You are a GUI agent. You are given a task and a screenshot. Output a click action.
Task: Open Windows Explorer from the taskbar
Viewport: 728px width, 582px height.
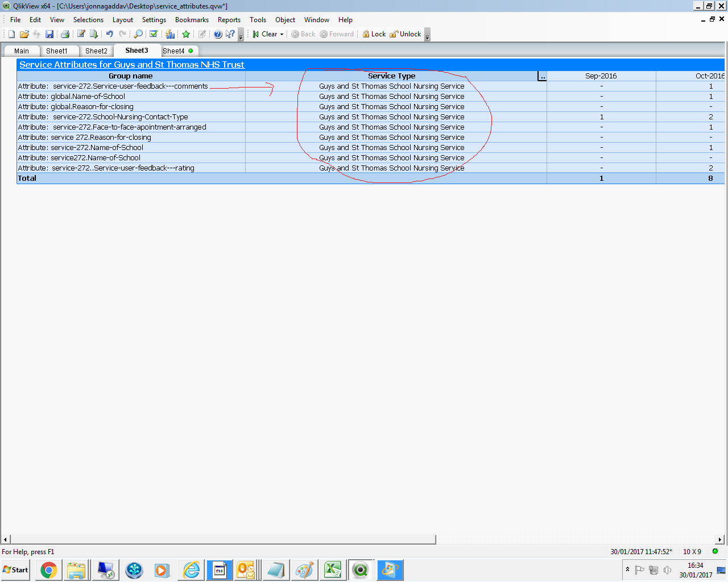pyautogui.click(x=76, y=570)
